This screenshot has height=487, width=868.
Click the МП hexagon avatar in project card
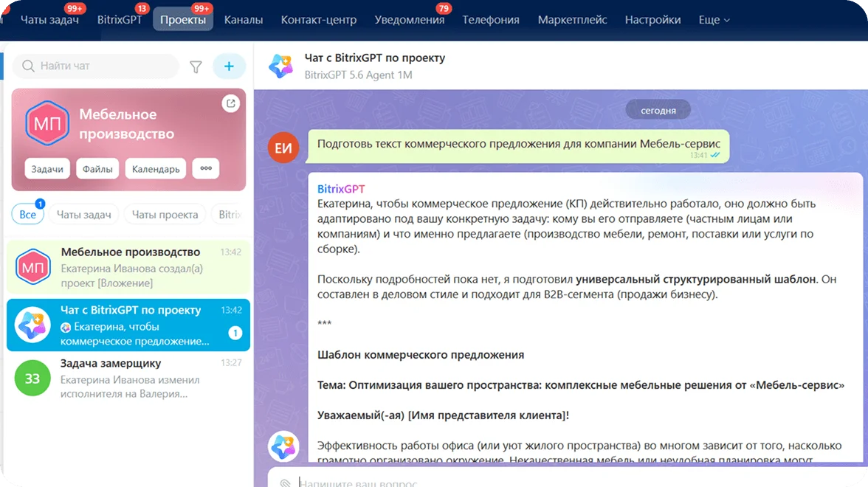click(47, 123)
